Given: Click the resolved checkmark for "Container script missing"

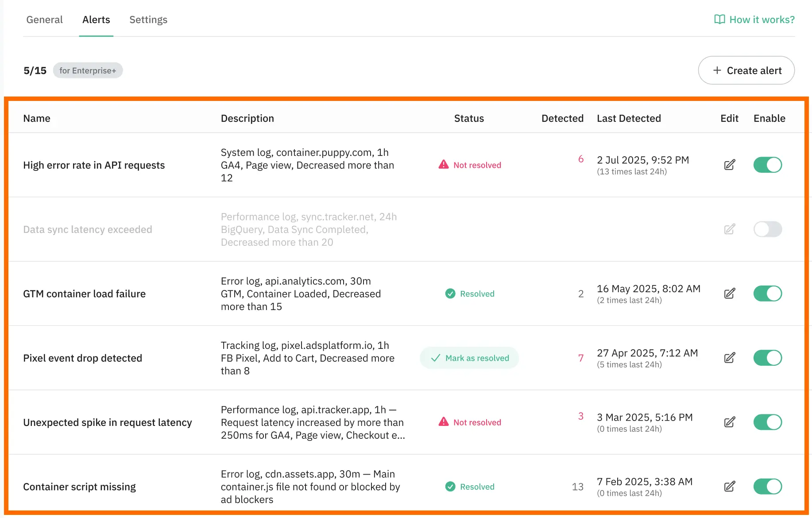Looking at the screenshot, I should 450,486.
